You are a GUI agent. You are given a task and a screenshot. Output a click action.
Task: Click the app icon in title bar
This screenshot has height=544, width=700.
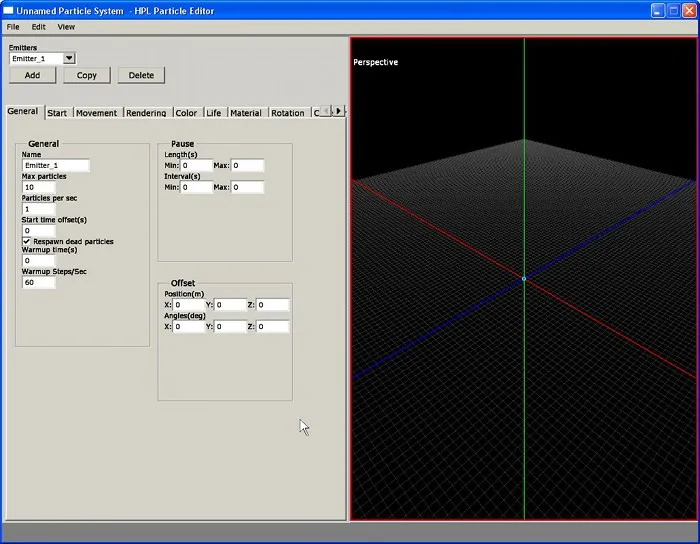tap(10, 9)
